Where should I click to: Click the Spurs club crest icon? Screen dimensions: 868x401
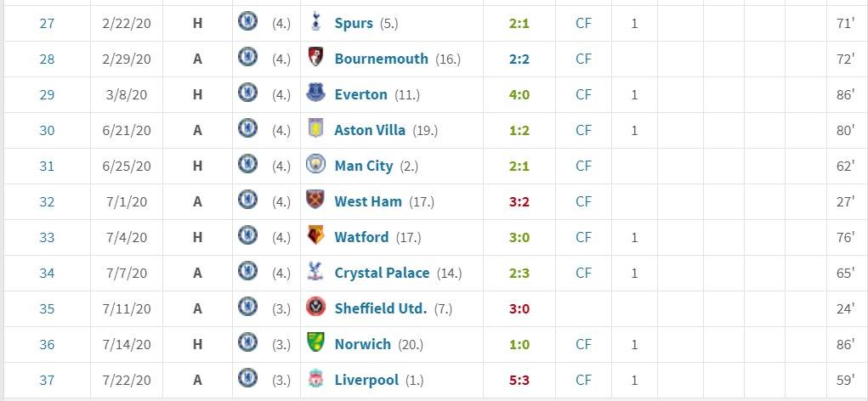316,23
